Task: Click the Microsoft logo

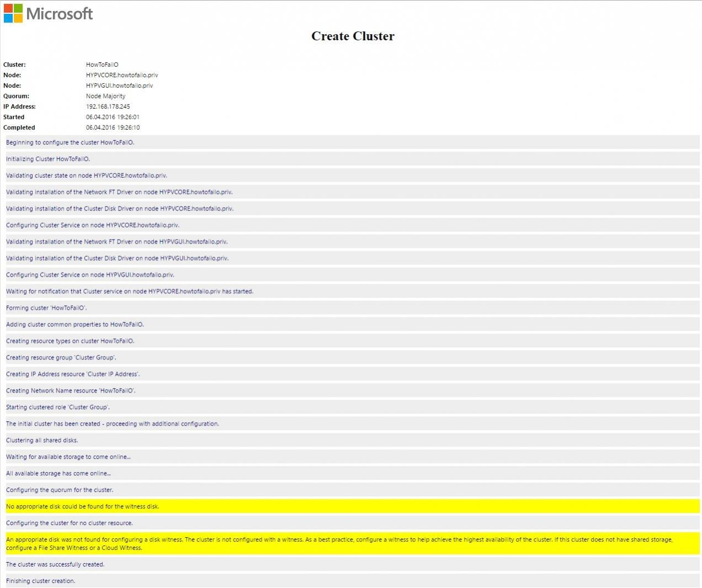Action: click(x=49, y=13)
